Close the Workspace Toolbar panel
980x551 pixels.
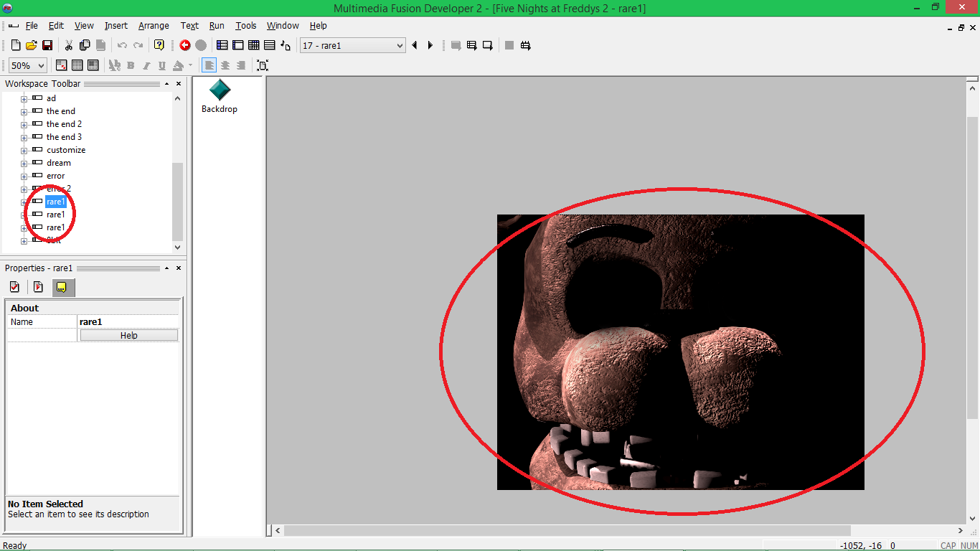(x=178, y=84)
